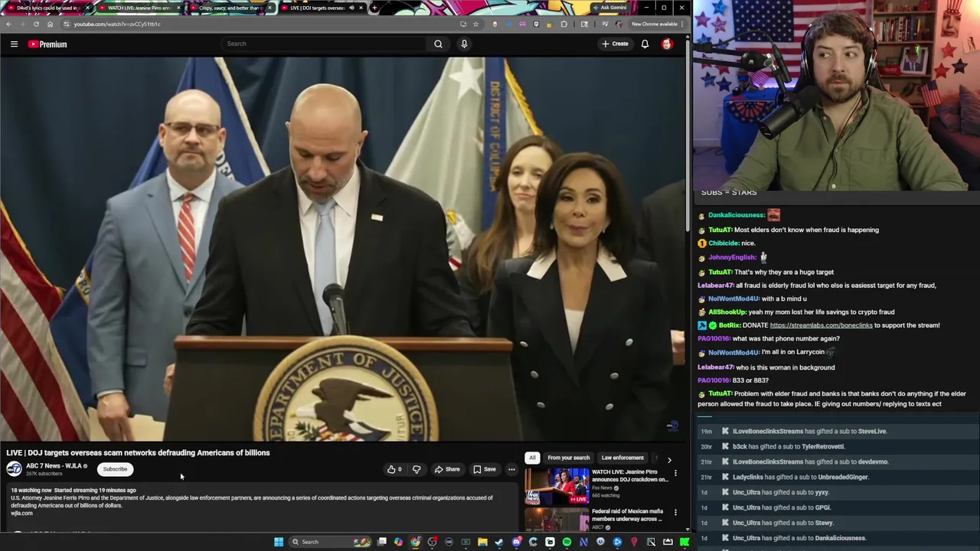Open Chrome extensions puzzle icon
Viewport: 980px width, 551px height.
tap(564, 24)
